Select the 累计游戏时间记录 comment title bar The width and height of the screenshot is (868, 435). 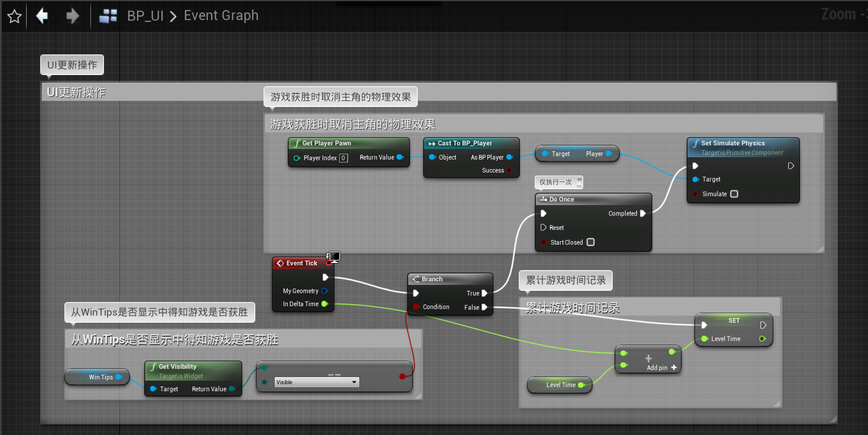(650, 307)
